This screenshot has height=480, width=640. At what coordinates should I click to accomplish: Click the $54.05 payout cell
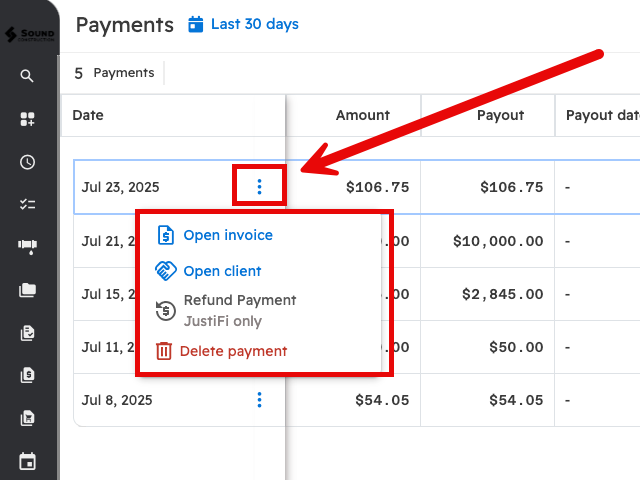pos(515,400)
